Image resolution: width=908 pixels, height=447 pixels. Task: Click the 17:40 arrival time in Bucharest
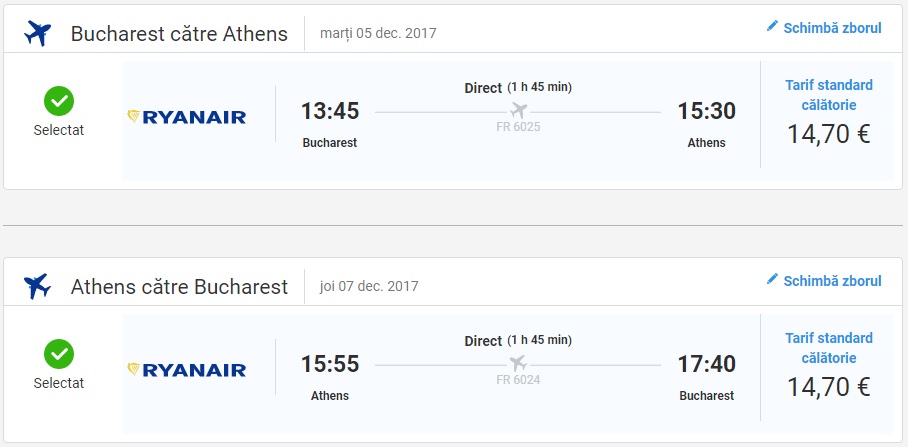click(x=707, y=364)
